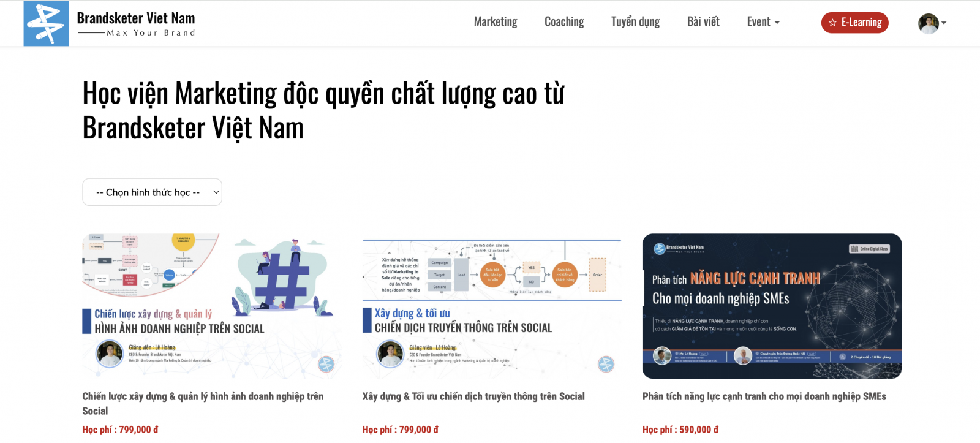This screenshot has height=443, width=980.
Task: Open the Chiến dịch truyền thông course thumbnail
Action: click(x=492, y=306)
